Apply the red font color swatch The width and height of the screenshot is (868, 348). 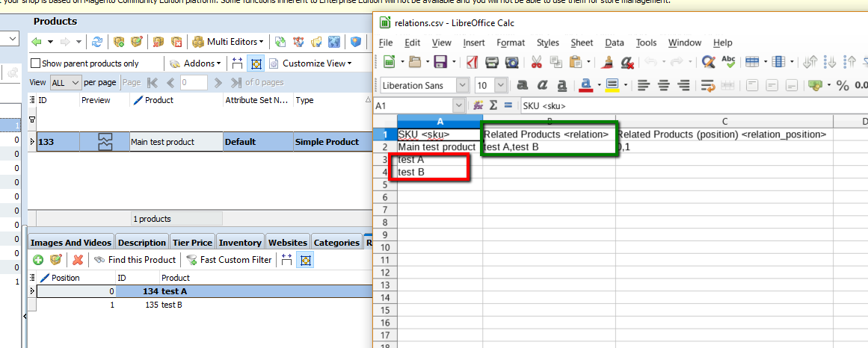(585, 85)
